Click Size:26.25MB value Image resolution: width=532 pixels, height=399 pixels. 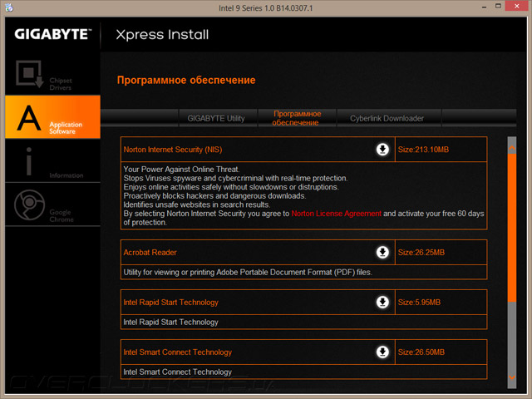pos(421,253)
